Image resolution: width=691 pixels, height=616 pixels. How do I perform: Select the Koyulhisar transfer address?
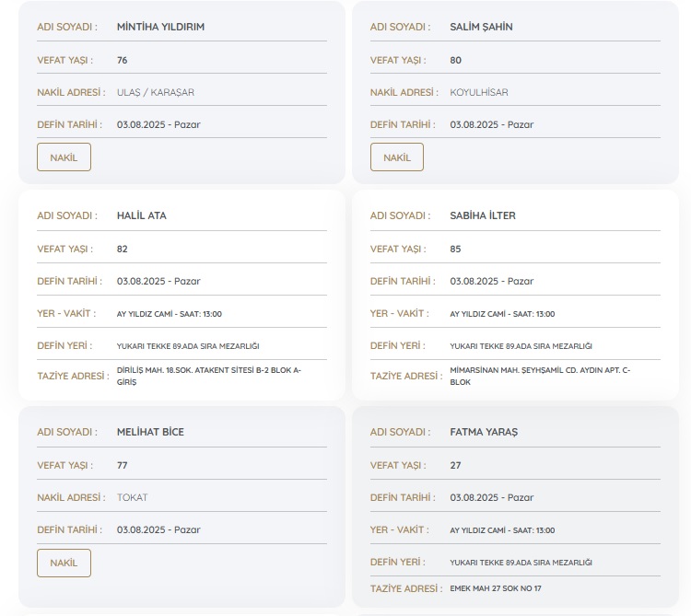tap(478, 92)
